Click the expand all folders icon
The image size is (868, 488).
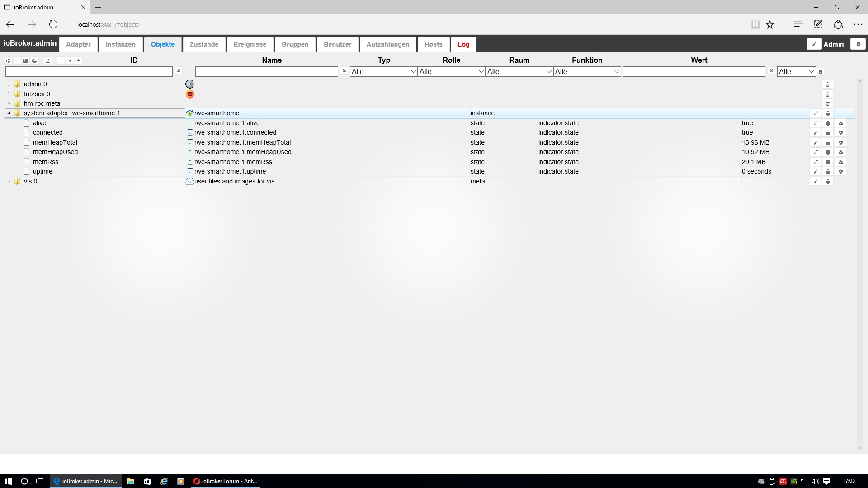pos(35,61)
